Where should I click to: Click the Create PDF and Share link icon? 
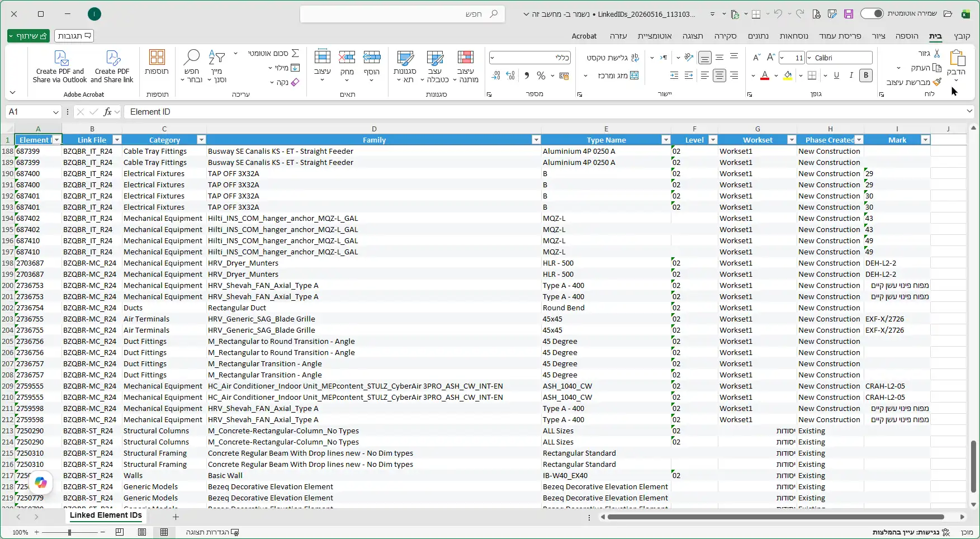pos(113,58)
